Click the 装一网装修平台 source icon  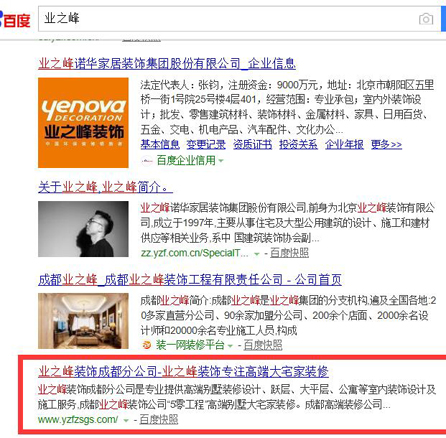point(147,345)
